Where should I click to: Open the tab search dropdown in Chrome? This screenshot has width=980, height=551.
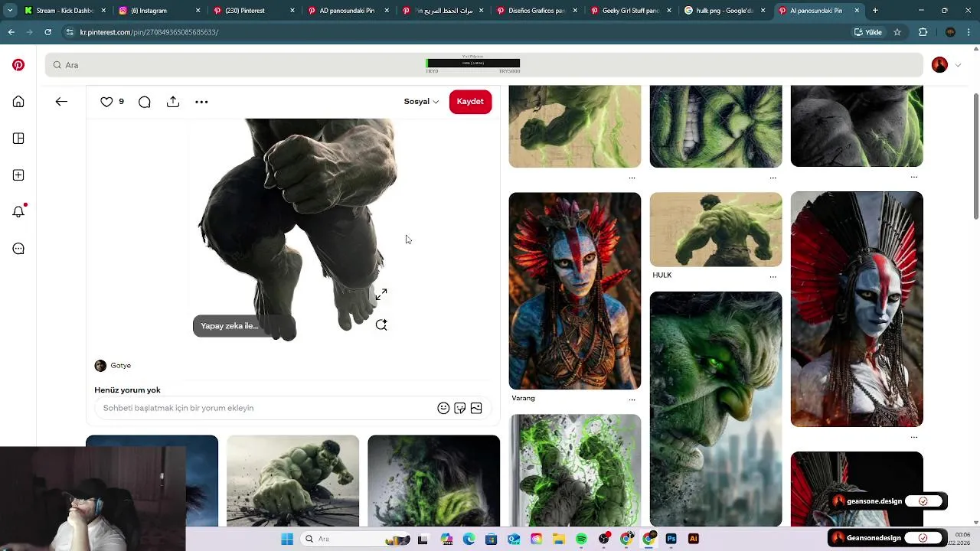point(10,11)
